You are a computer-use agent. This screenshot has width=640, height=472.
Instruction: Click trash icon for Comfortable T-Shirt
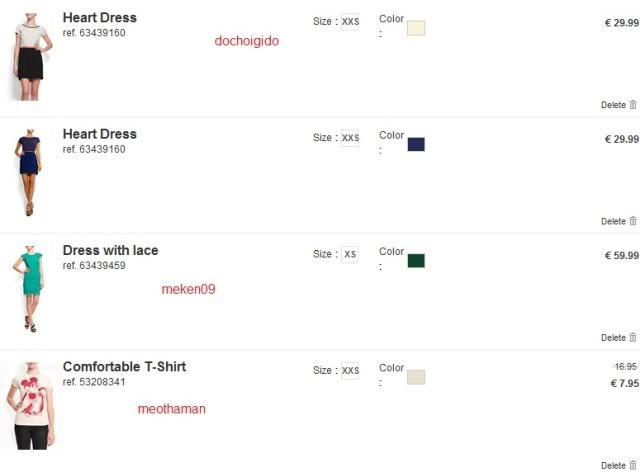633,465
